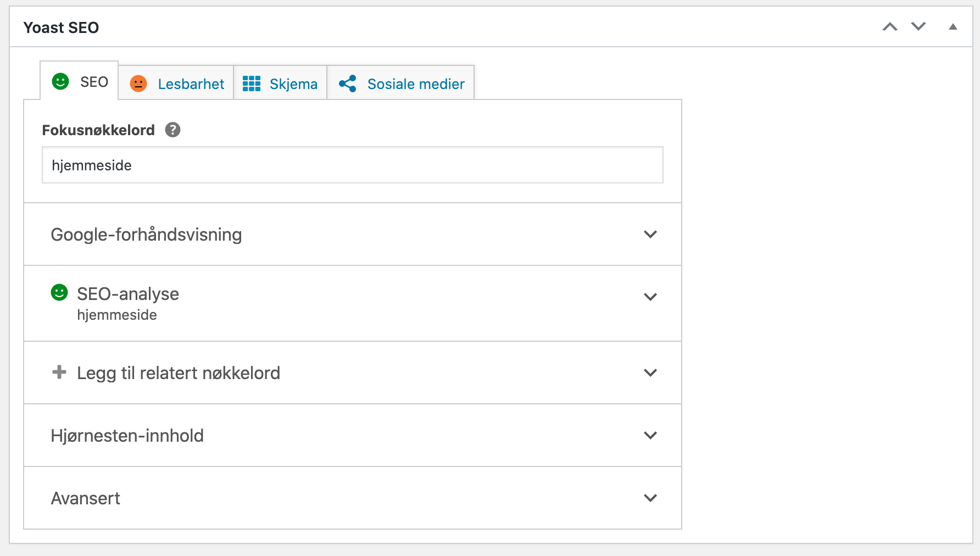Screen dimensions: 980x556
Task: Click the SEO-analyse heading text
Action: point(128,294)
